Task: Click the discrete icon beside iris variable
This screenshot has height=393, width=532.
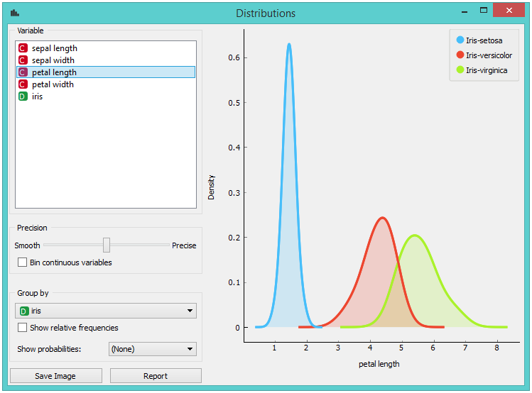Action: click(23, 96)
